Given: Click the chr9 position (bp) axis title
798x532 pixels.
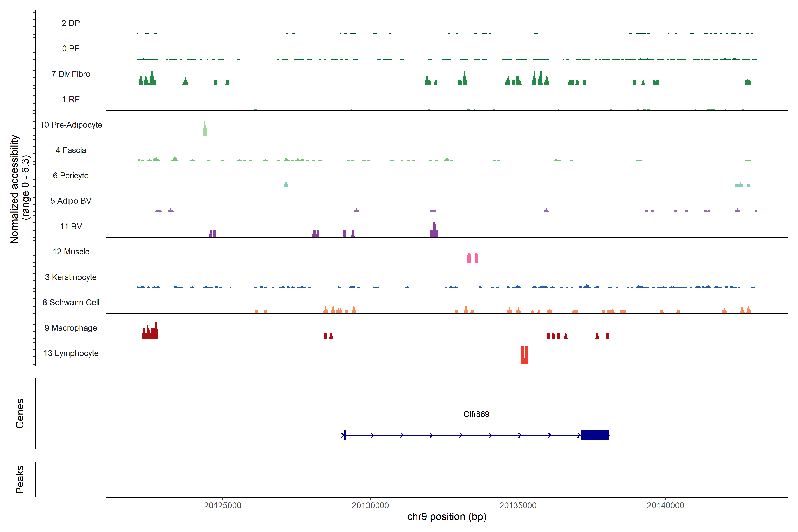Looking at the screenshot, I should point(446,517).
